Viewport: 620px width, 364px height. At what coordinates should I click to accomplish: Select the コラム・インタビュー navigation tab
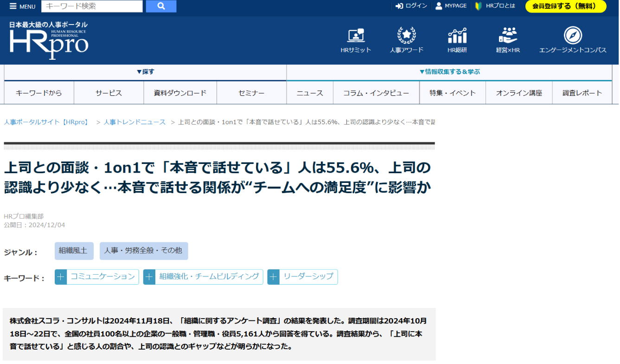pos(376,93)
